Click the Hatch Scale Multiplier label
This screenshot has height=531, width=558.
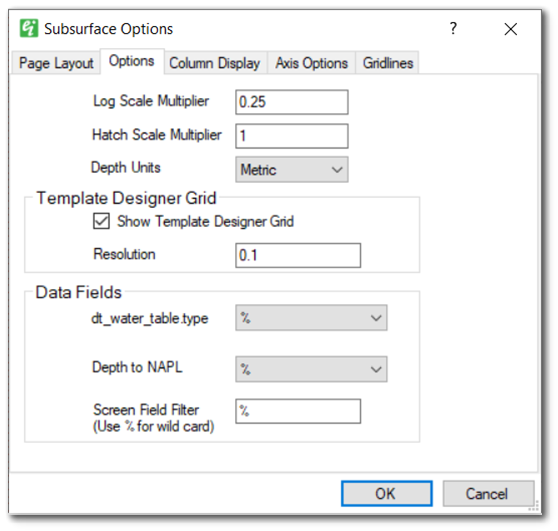tap(157, 135)
